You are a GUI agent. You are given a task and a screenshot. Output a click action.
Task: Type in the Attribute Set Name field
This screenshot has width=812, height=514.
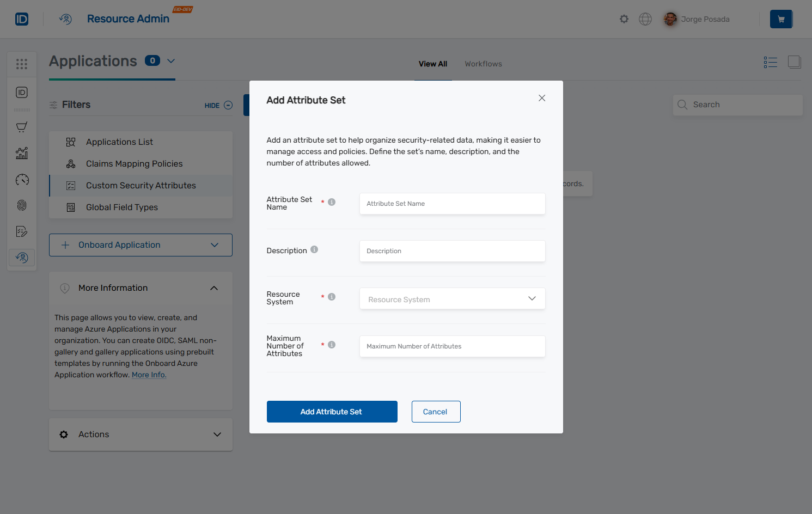point(452,203)
